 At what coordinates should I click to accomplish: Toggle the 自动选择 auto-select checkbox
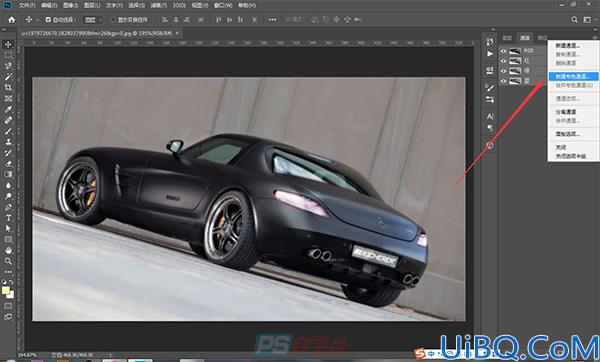pyautogui.click(x=48, y=20)
